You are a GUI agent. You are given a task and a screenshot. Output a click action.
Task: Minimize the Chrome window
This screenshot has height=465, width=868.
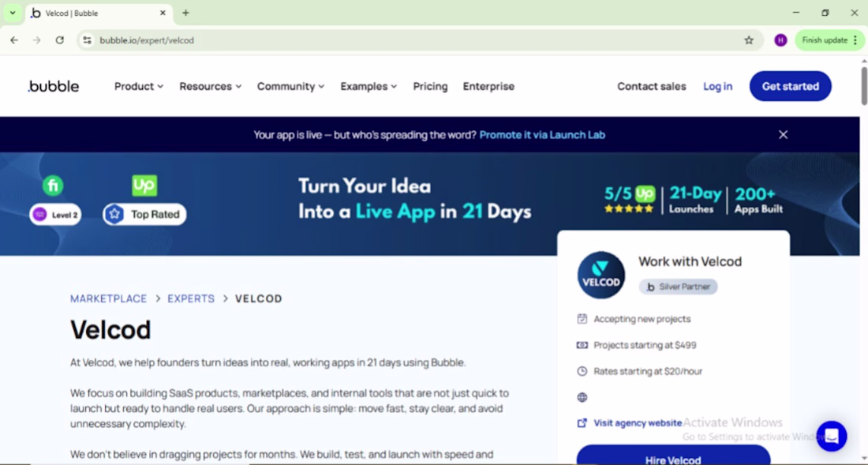click(x=796, y=13)
